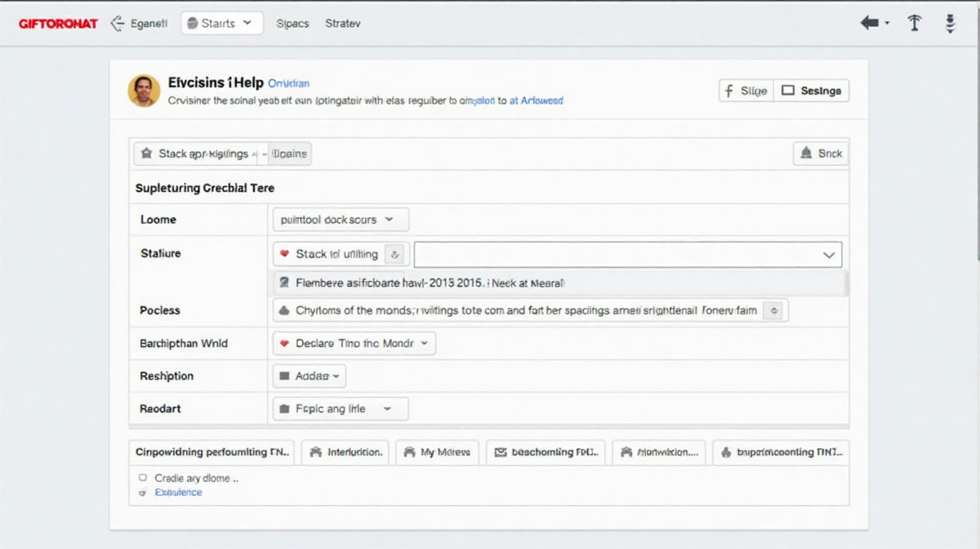
Task: Click the small icon button after Stack tol unliting
Action: 395,254
